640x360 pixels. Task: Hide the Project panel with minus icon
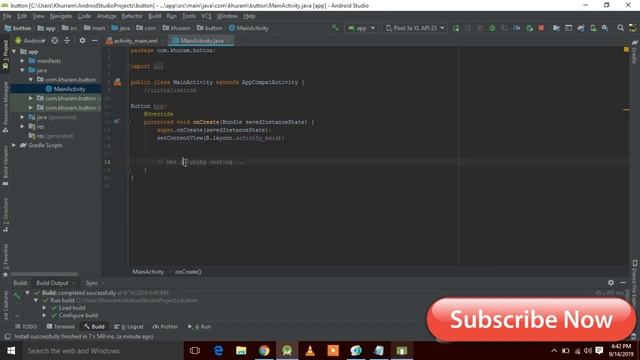click(x=94, y=40)
